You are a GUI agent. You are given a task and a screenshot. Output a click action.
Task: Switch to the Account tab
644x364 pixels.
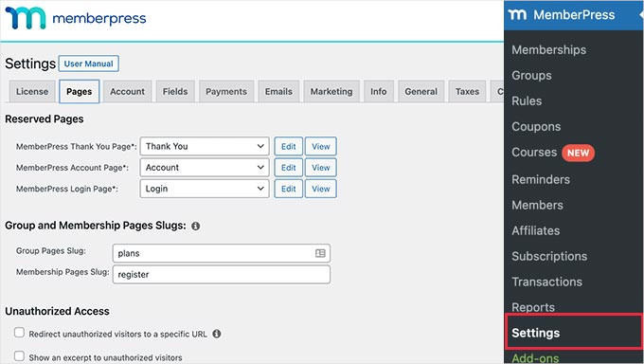127,91
